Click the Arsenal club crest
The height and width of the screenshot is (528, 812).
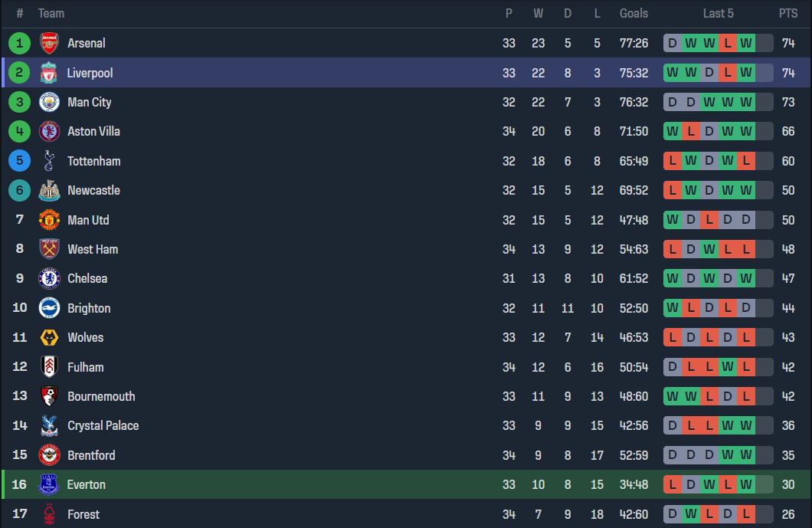pyautogui.click(x=49, y=43)
